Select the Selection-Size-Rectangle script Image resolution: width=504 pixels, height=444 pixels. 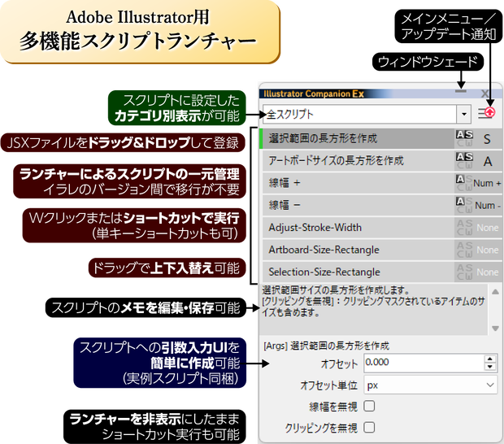pyautogui.click(x=358, y=272)
